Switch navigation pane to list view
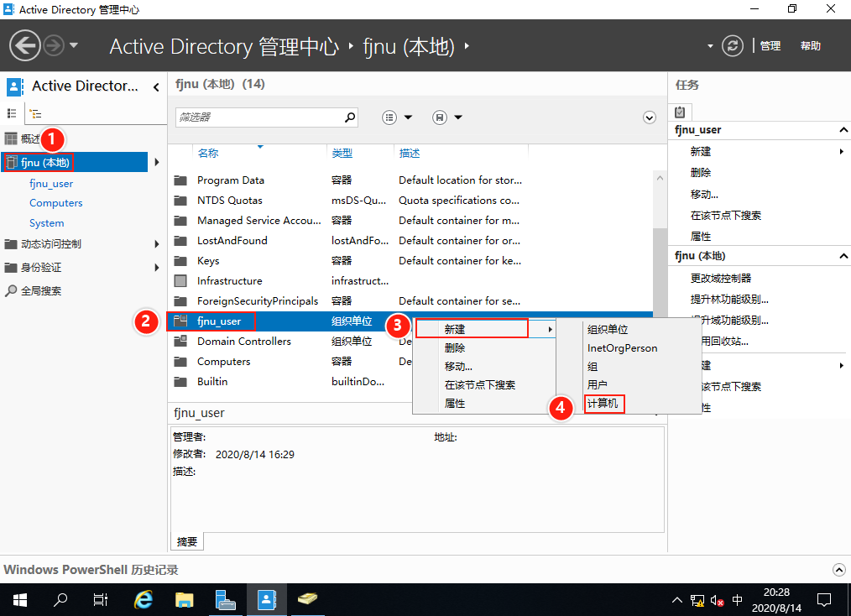 pyautogui.click(x=12, y=113)
